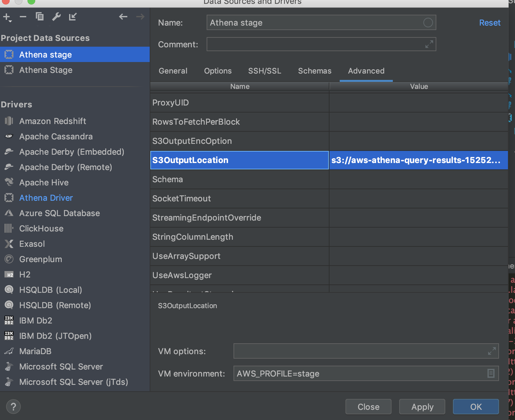Remove the selected data source

click(23, 17)
